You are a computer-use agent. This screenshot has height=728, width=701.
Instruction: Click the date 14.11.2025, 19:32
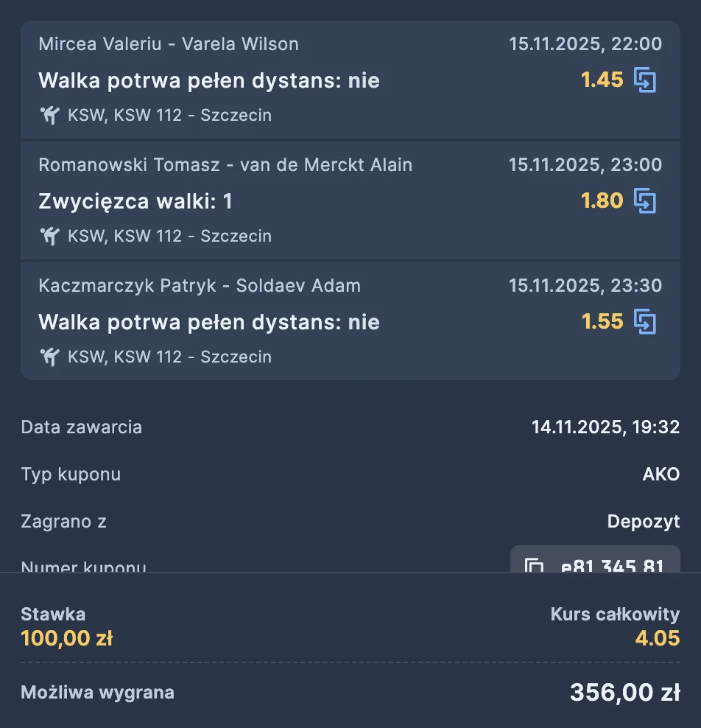pyautogui.click(x=605, y=427)
